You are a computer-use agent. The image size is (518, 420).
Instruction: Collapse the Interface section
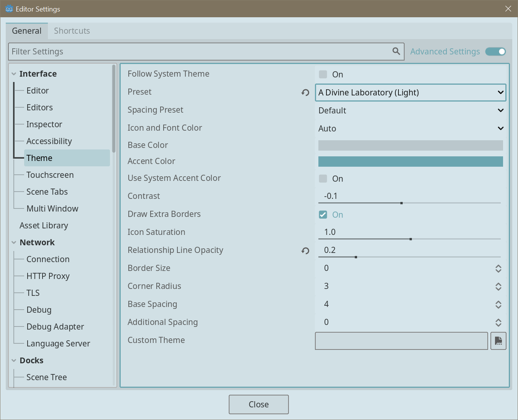pos(14,74)
